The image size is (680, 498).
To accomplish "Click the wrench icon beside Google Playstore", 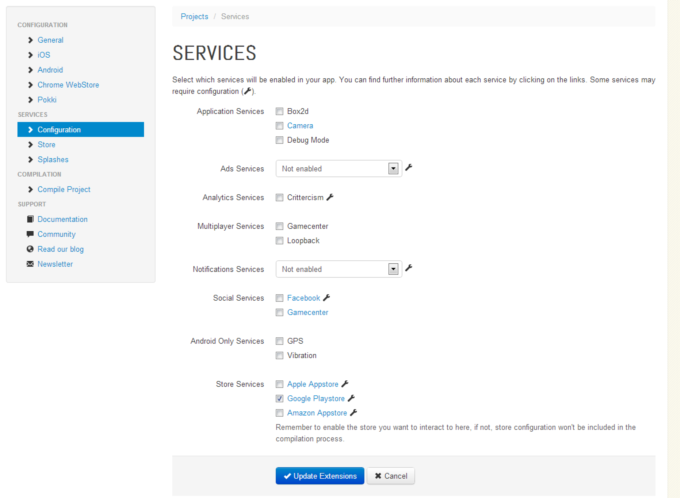I will (351, 398).
